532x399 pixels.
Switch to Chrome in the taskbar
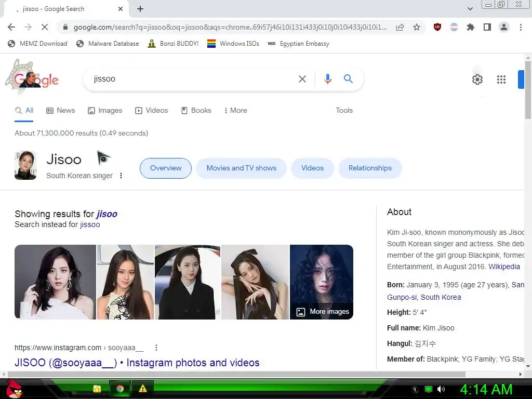pos(120,389)
